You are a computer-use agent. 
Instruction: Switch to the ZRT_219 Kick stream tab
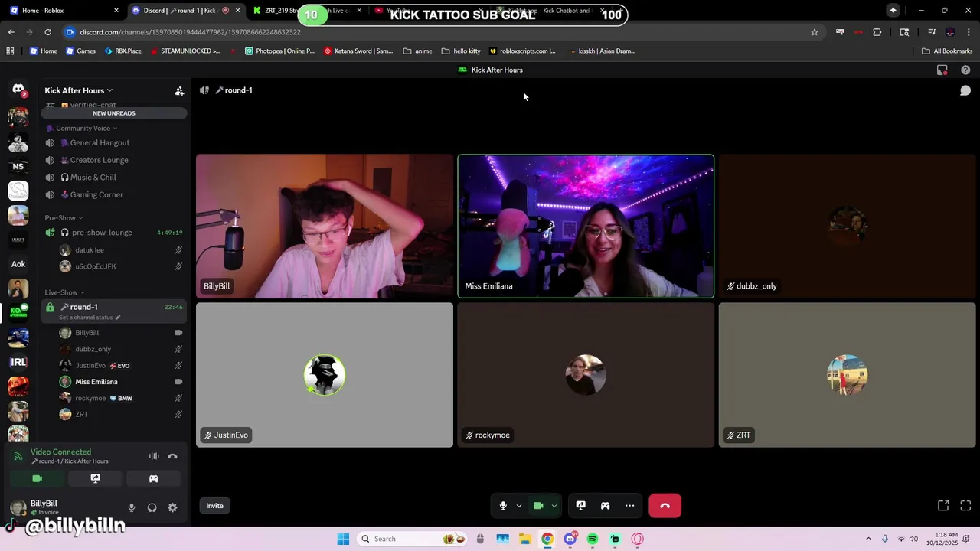pyautogui.click(x=306, y=11)
